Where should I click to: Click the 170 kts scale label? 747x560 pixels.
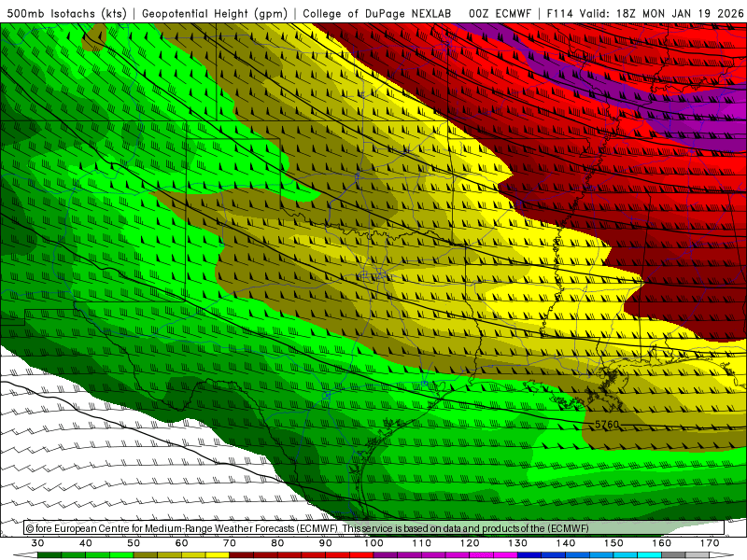710,543
